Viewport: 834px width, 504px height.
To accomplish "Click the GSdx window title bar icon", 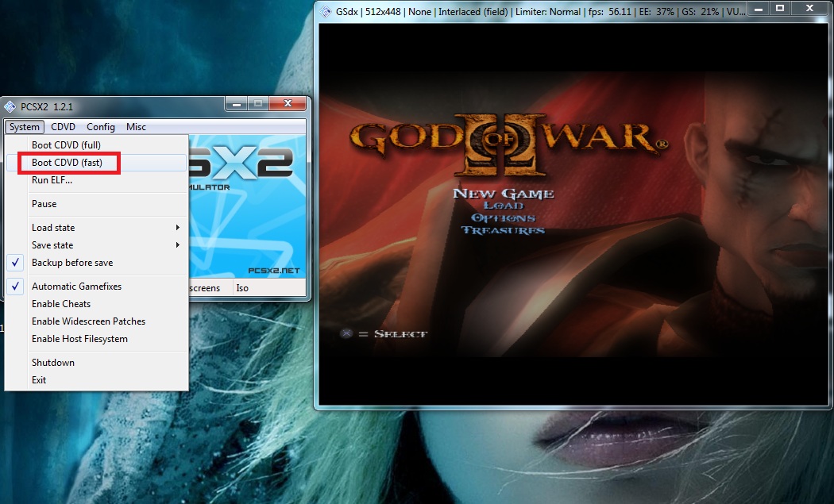I will 324,12.
